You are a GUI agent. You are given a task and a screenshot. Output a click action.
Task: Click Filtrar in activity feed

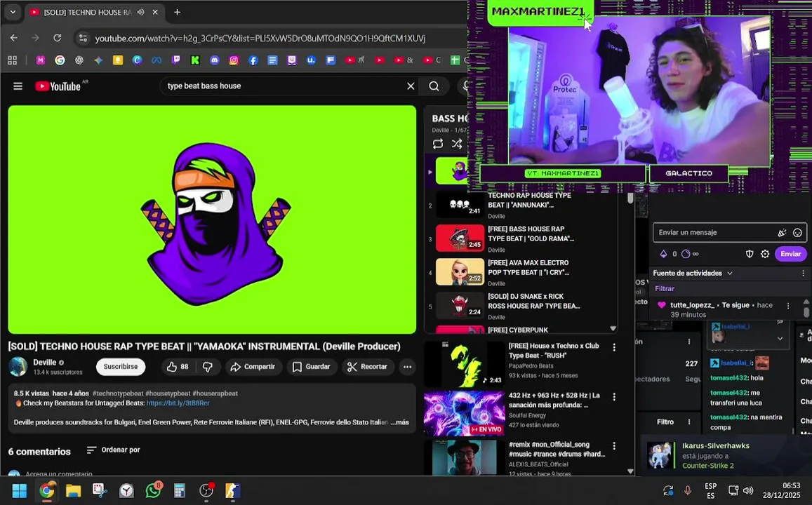[x=665, y=289]
